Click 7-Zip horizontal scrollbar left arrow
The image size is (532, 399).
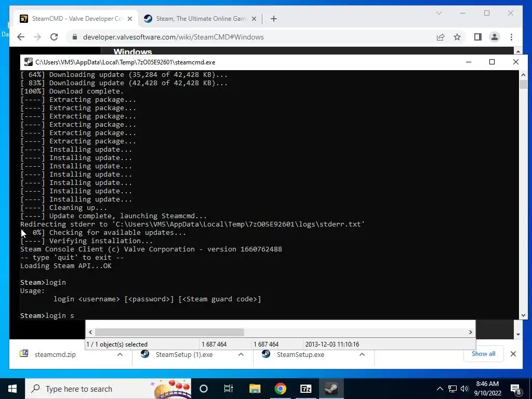coord(90,332)
